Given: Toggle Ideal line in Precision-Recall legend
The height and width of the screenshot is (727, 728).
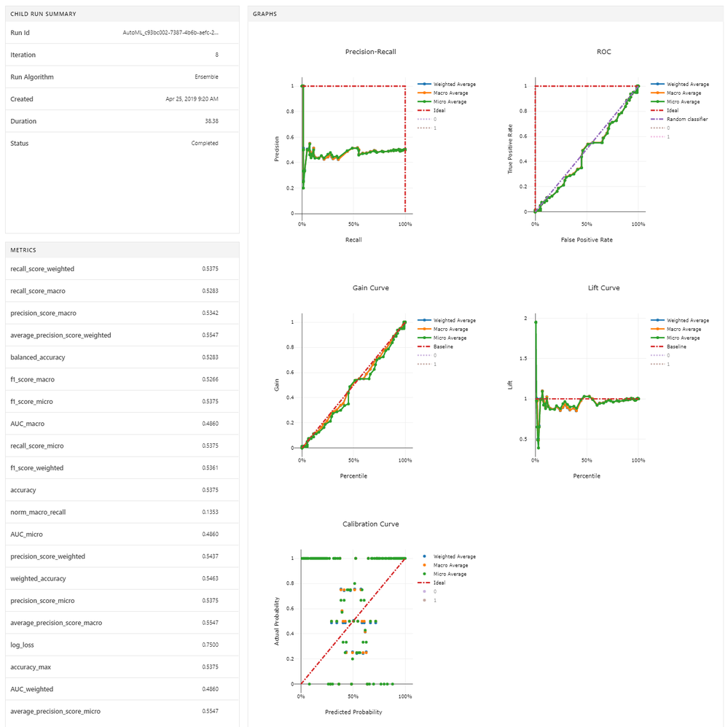Looking at the screenshot, I should point(439,110).
